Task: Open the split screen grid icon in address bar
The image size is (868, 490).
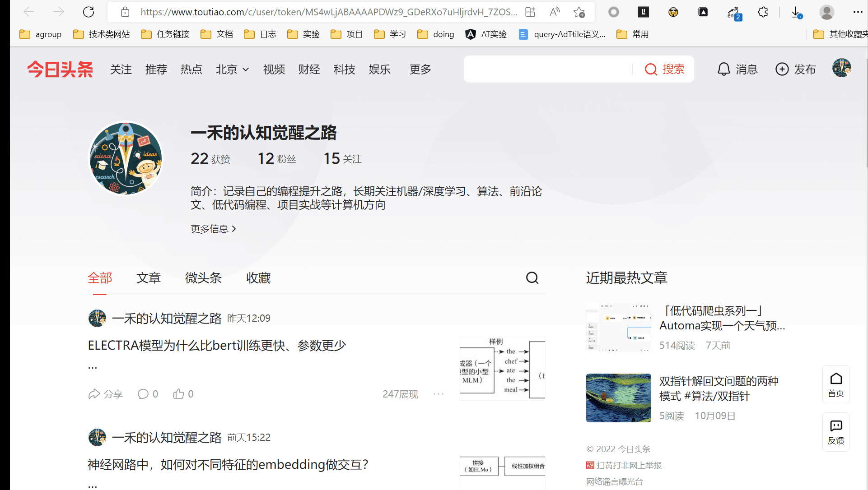Action: [x=530, y=12]
